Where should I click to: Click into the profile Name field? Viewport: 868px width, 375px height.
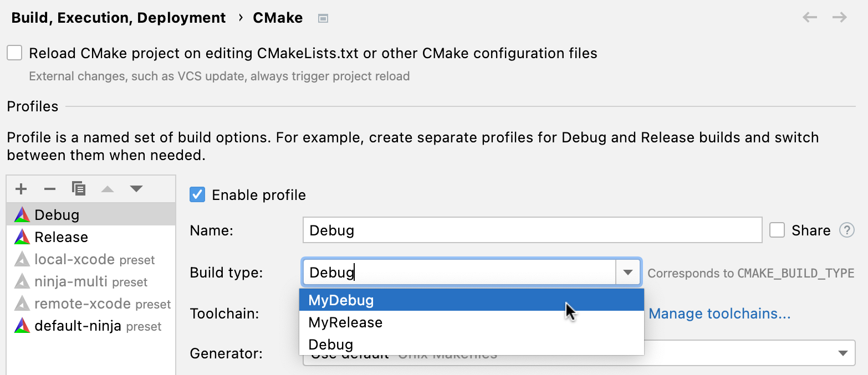point(532,230)
